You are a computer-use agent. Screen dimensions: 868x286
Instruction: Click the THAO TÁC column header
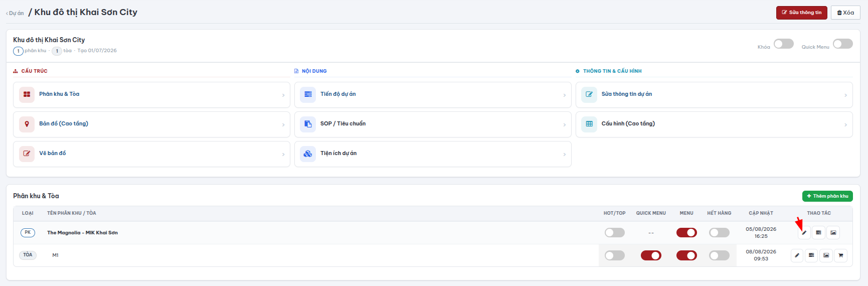pyautogui.click(x=819, y=213)
